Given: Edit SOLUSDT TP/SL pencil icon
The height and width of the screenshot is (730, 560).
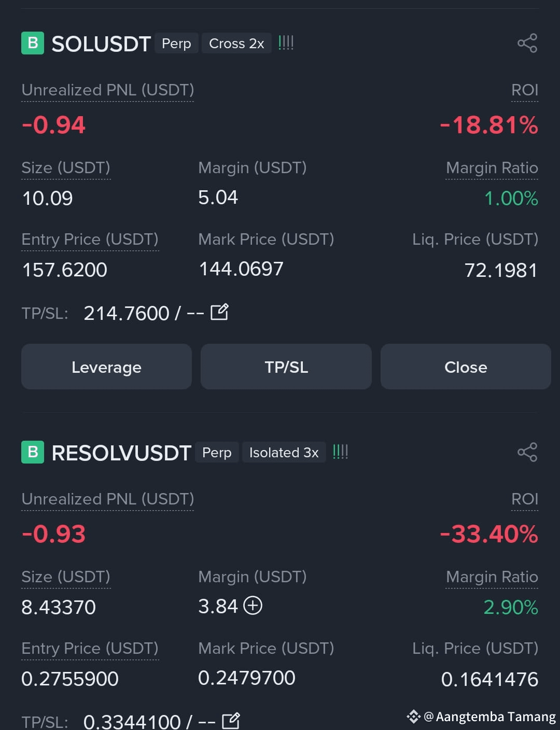Looking at the screenshot, I should click(x=219, y=312).
